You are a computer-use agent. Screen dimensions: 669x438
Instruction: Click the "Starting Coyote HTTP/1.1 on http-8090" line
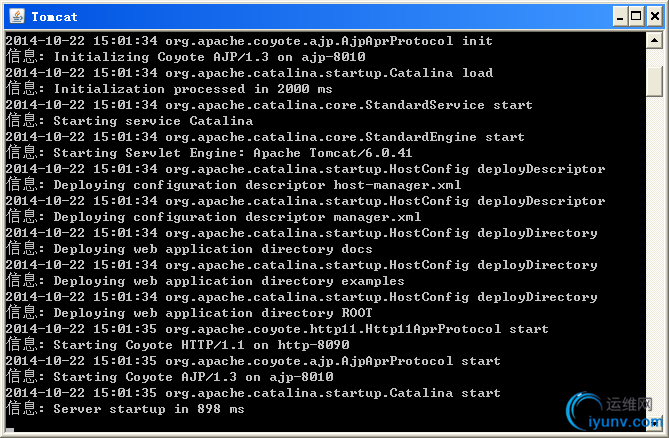(178, 345)
